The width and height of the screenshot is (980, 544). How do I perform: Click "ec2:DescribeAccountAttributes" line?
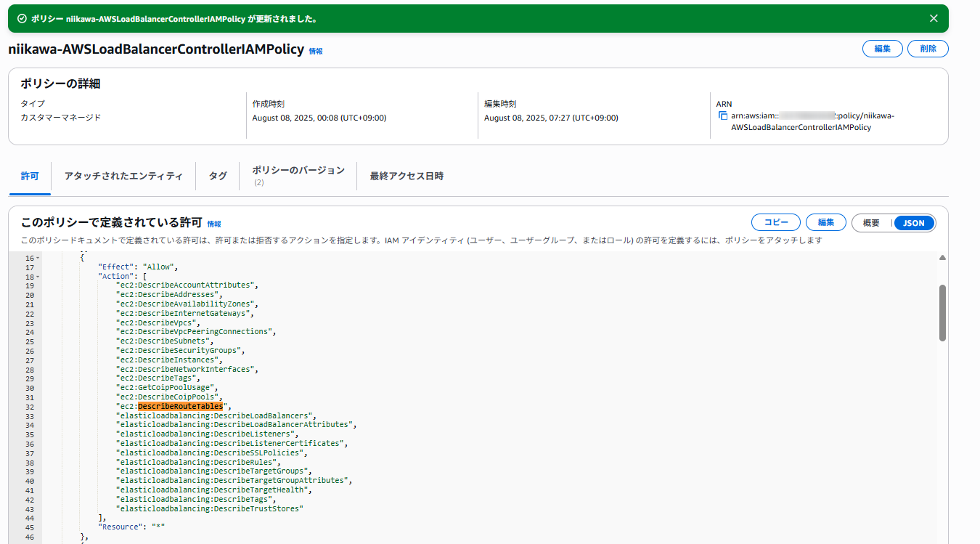point(187,285)
